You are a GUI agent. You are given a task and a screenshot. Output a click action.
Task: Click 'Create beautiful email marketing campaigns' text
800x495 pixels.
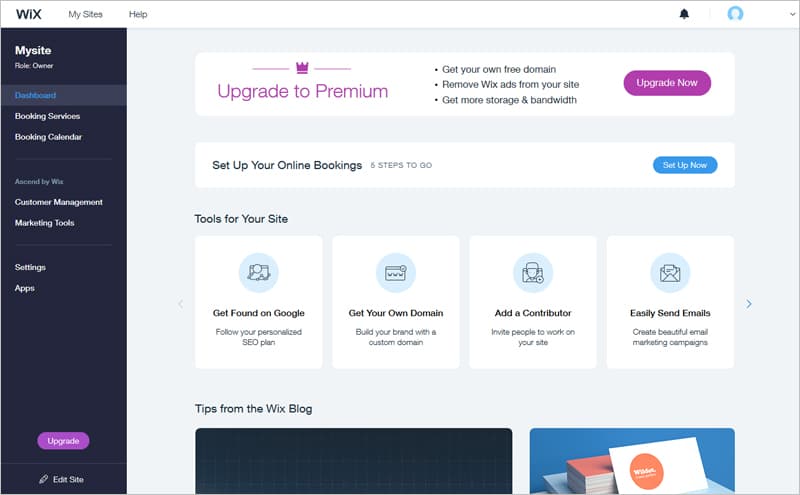click(x=670, y=337)
